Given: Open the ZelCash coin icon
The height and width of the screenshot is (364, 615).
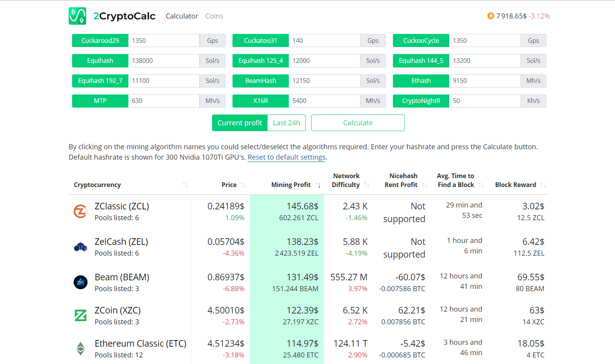Looking at the screenshot, I should click(x=81, y=247).
